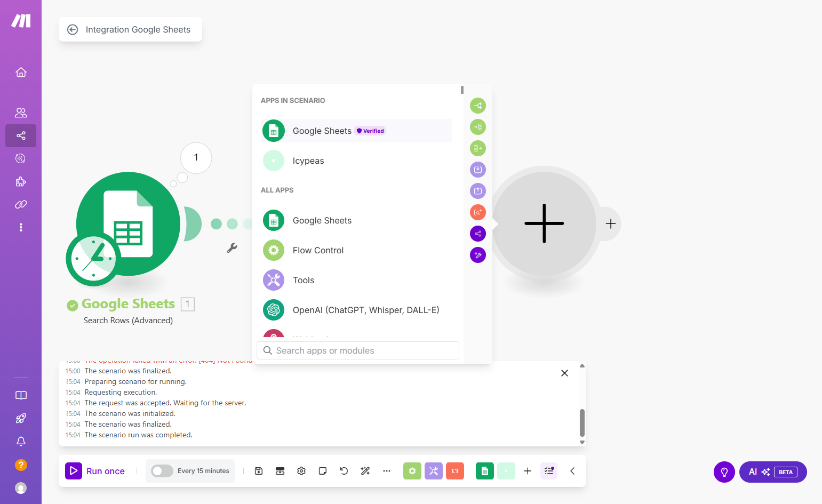Click the Integration Google Sheets scenario name

138,30
